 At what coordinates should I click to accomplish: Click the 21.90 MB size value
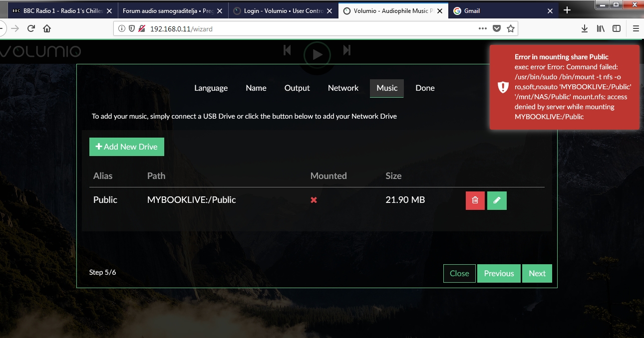(x=405, y=200)
